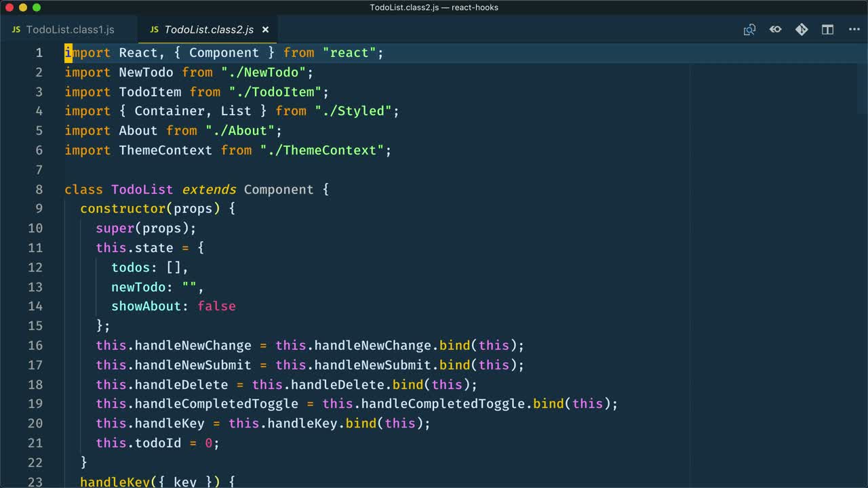Click the TodoList class name on line 8

pos(142,189)
